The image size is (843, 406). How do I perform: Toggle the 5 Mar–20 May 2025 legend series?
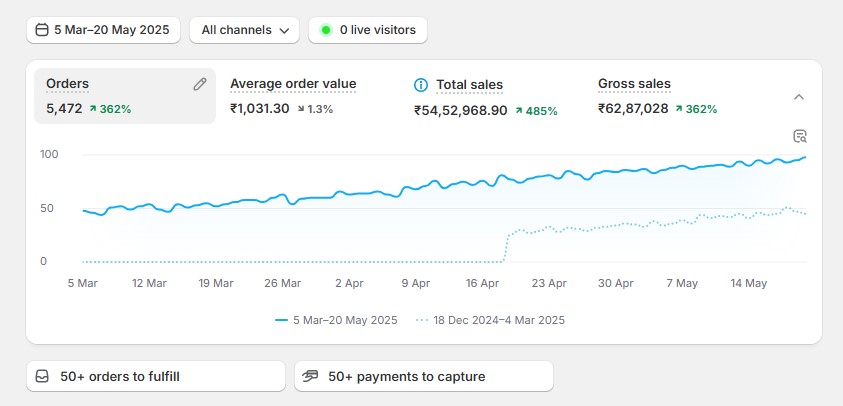point(336,320)
